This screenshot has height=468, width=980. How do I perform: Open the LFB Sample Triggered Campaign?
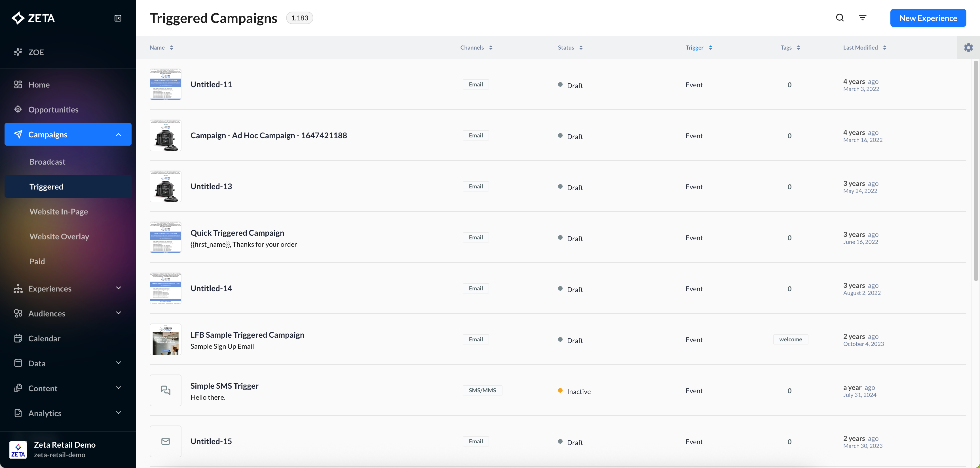click(247, 335)
